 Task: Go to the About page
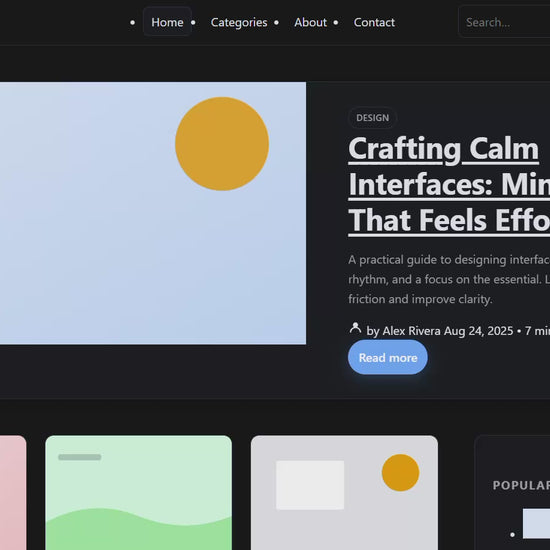click(310, 22)
